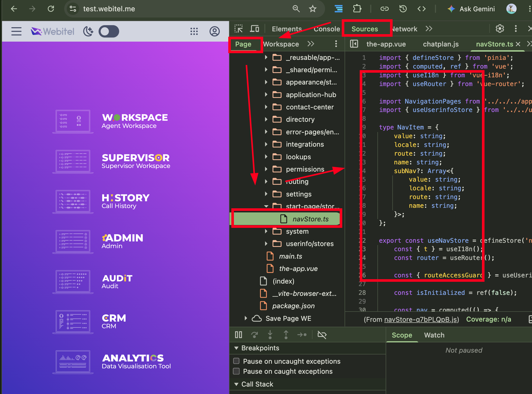Click the step out debugger button
The width and height of the screenshot is (532, 394).
point(286,335)
